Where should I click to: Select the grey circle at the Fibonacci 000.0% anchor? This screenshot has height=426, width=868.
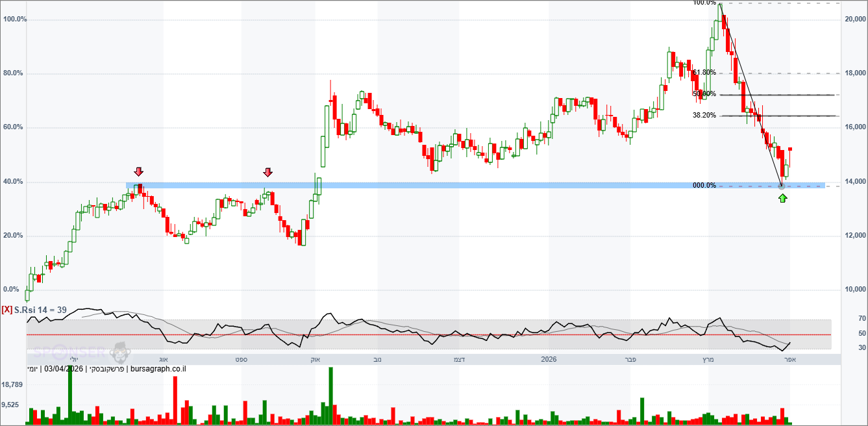point(782,186)
